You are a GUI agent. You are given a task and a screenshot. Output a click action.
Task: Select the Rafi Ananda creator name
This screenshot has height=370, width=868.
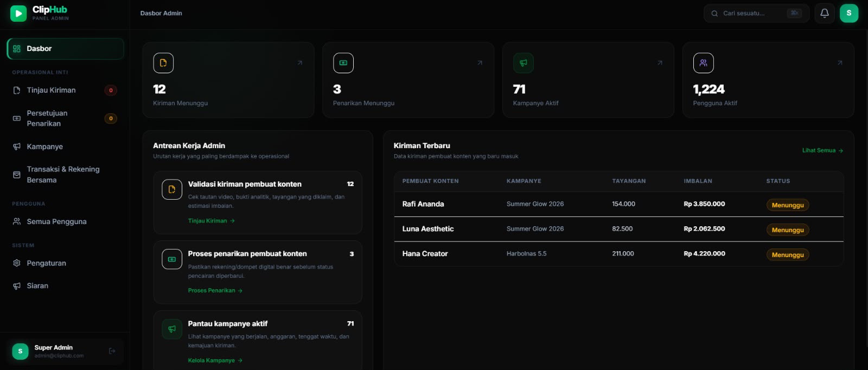tap(423, 204)
